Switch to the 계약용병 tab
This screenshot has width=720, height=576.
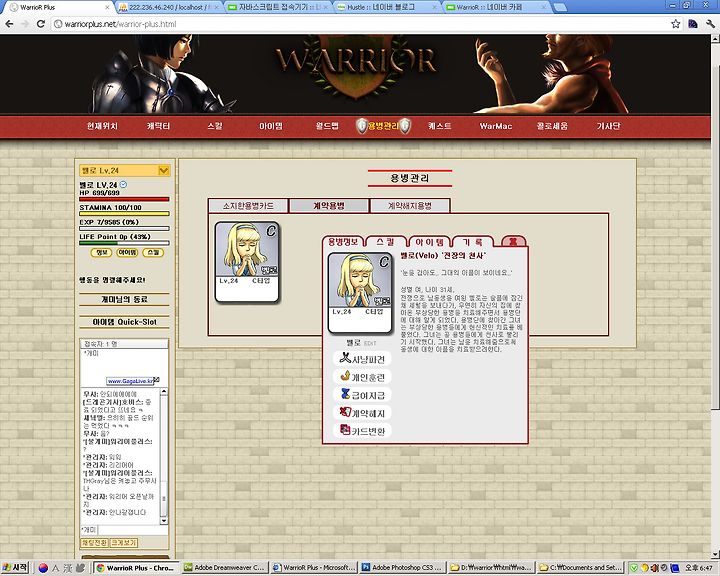coord(329,206)
